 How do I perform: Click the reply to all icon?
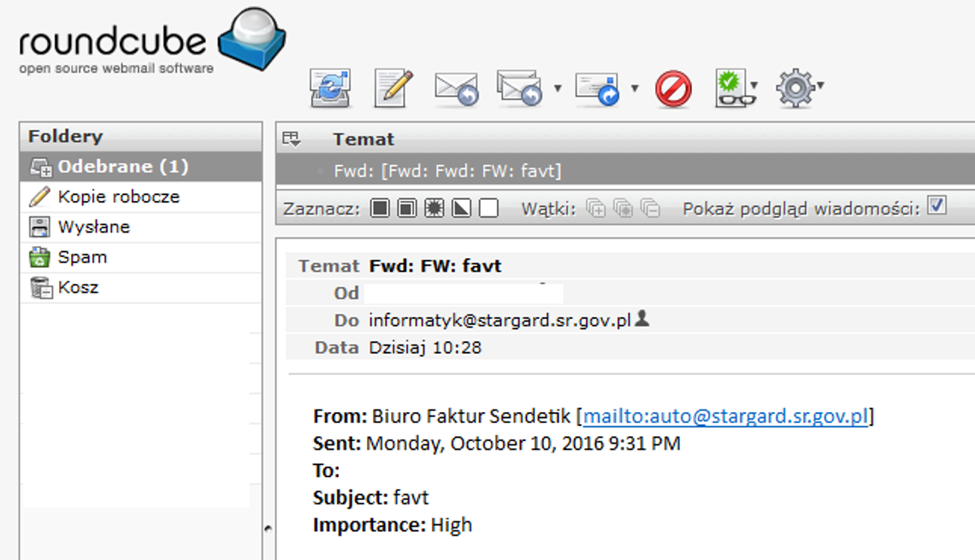point(520,88)
